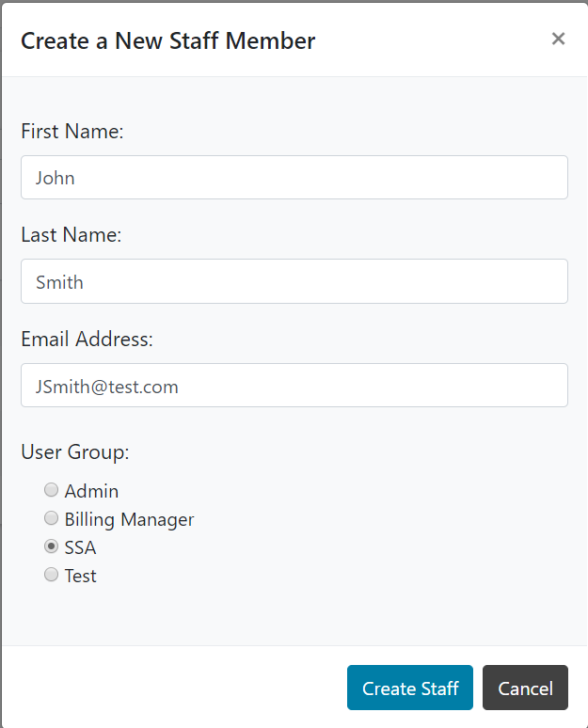Click the 'User Group:' label
This screenshot has width=588, height=728.
click(x=75, y=452)
